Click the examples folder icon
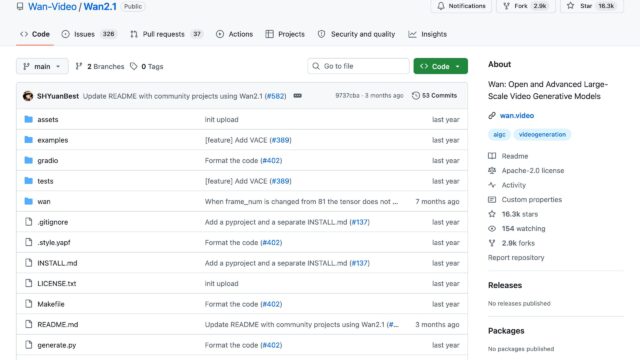Viewport: 640px width, 360px height. coord(29,140)
